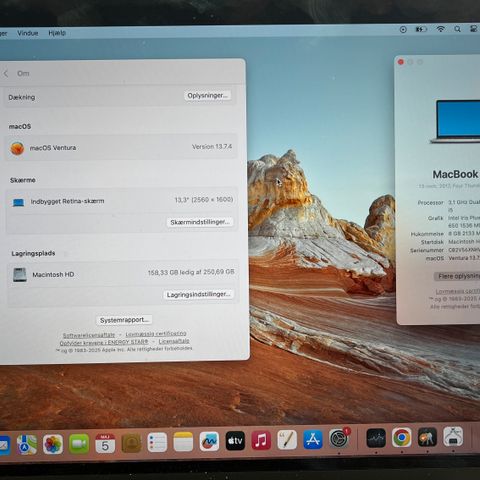The width and height of the screenshot is (480, 480).
Task: Open Google Chrome from the dock
Action: coord(402,437)
